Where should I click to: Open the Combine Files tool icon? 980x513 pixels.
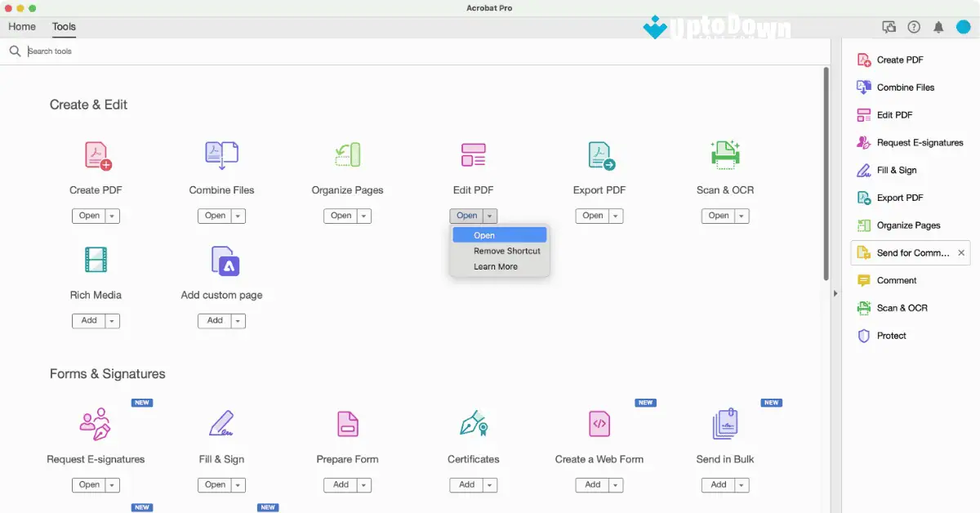click(221, 155)
